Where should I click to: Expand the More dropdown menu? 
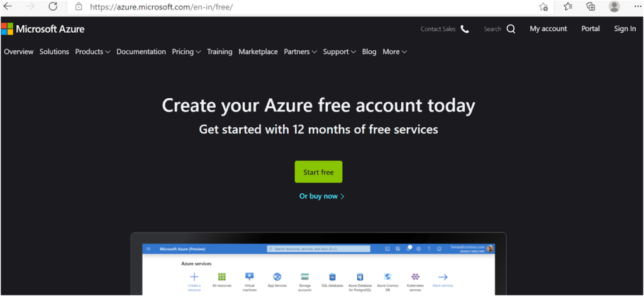pos(395,52)
